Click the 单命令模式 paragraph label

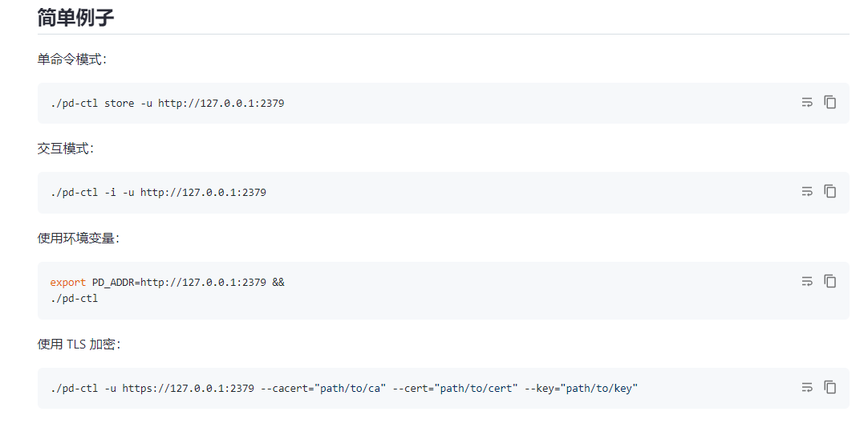pyautogui.click(x=72, y=59)
